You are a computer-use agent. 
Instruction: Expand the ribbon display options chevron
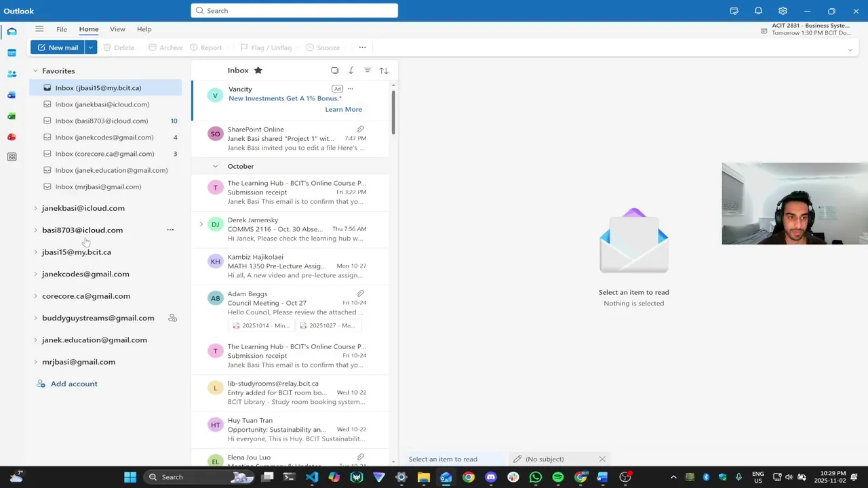[850, 49]
